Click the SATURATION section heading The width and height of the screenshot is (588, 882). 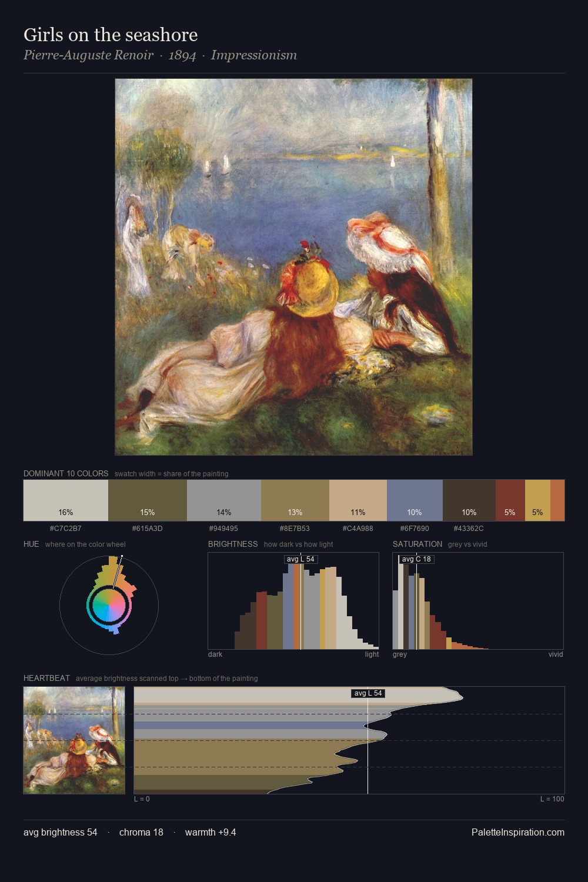coord(417,544)
